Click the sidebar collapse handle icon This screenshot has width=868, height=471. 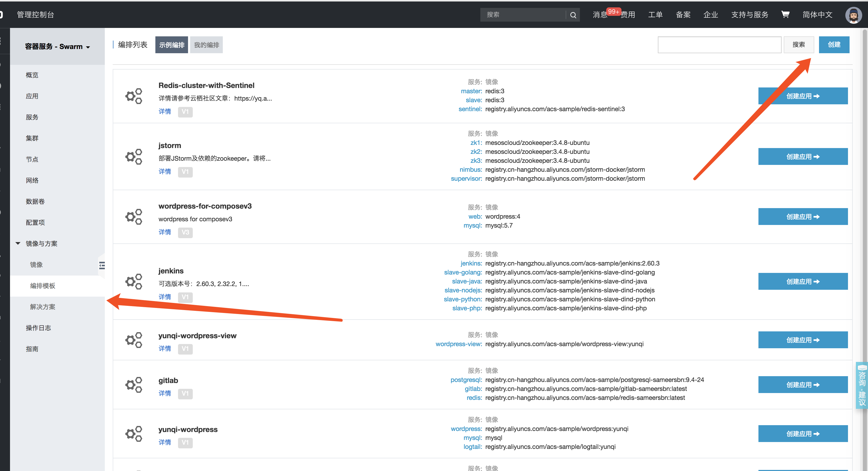tap(102, 266)
